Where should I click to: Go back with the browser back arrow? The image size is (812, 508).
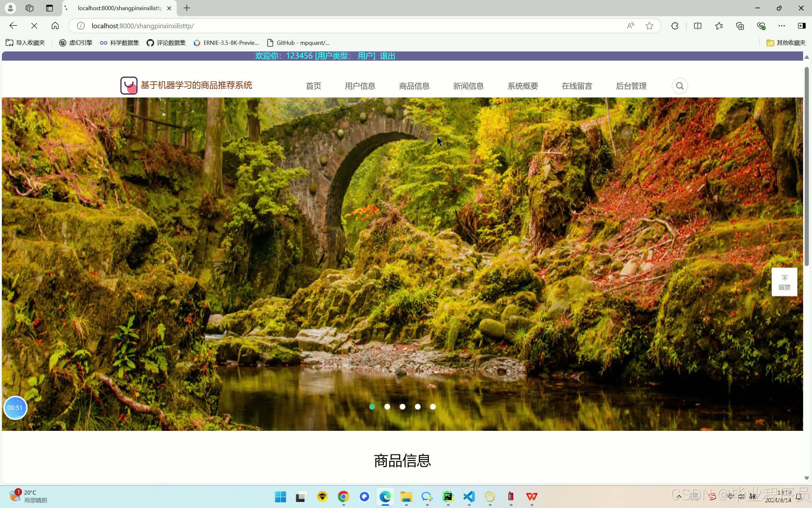tap(13, 26)
